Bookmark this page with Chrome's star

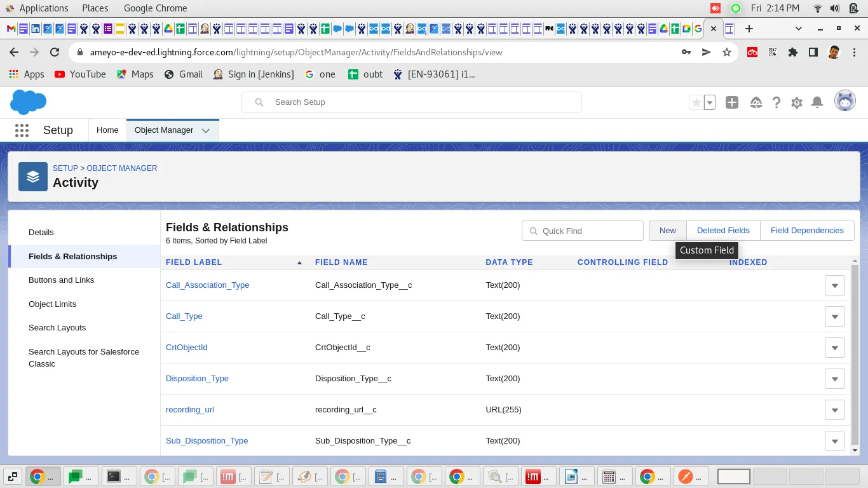click(x=727, y=52)
